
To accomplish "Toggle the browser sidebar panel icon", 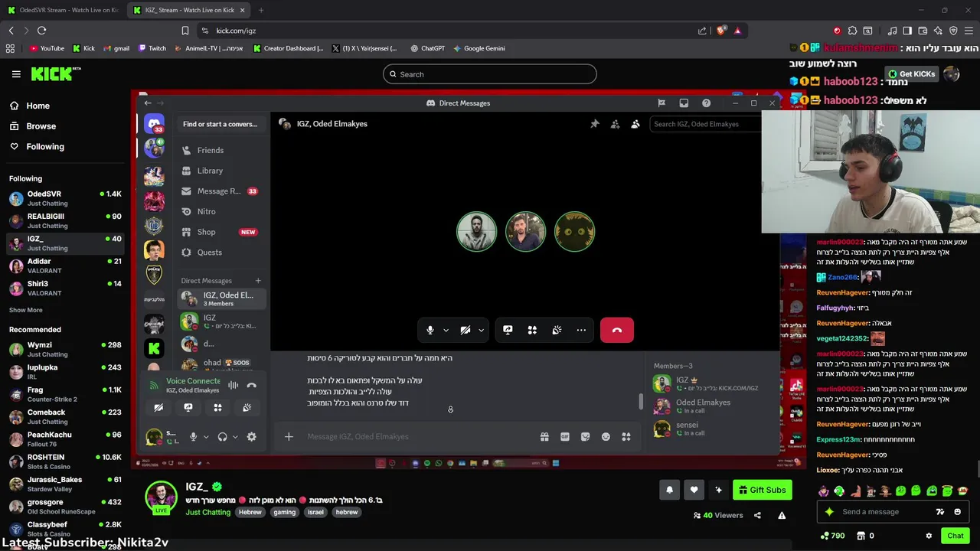I will coord(907,31).
